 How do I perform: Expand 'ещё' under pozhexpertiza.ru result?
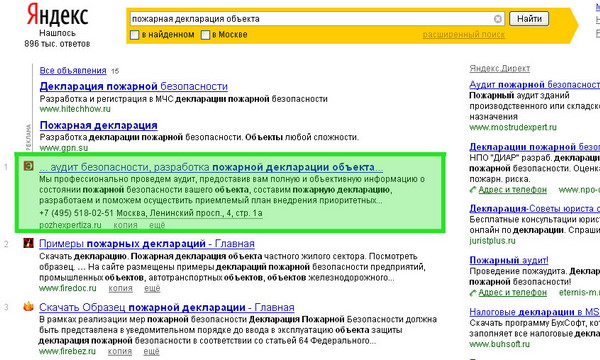[157, 225]
